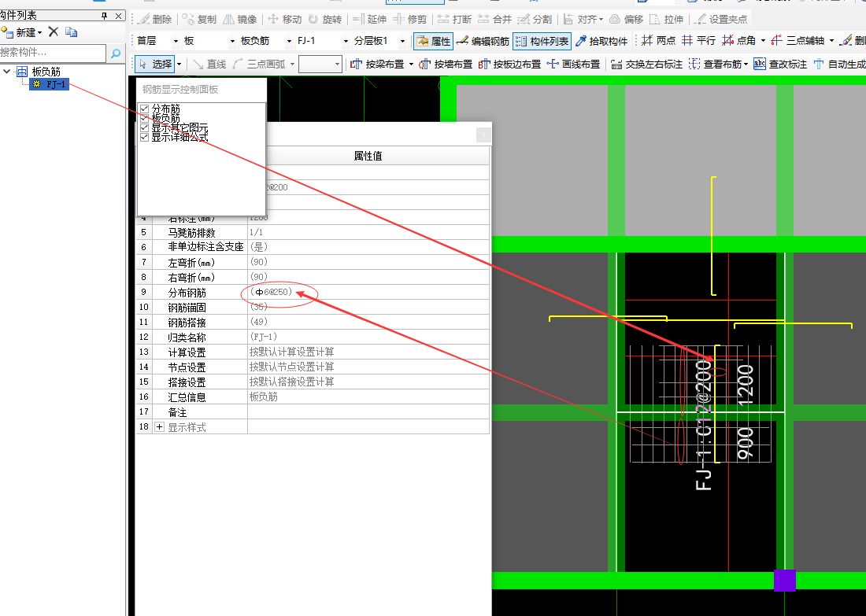Toggle the 板负筋 checkbox in display panel
This screenshot has height=616, width=866.
coord(144,118)
